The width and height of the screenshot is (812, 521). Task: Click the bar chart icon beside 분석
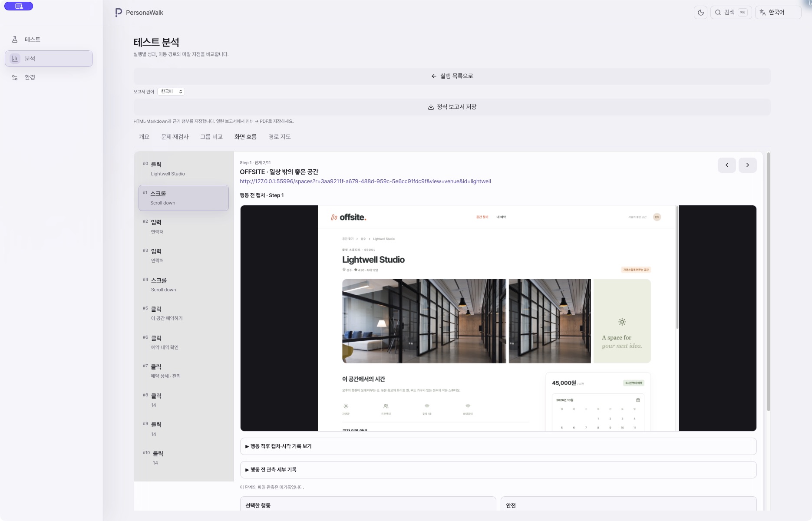tap(15, 59)
